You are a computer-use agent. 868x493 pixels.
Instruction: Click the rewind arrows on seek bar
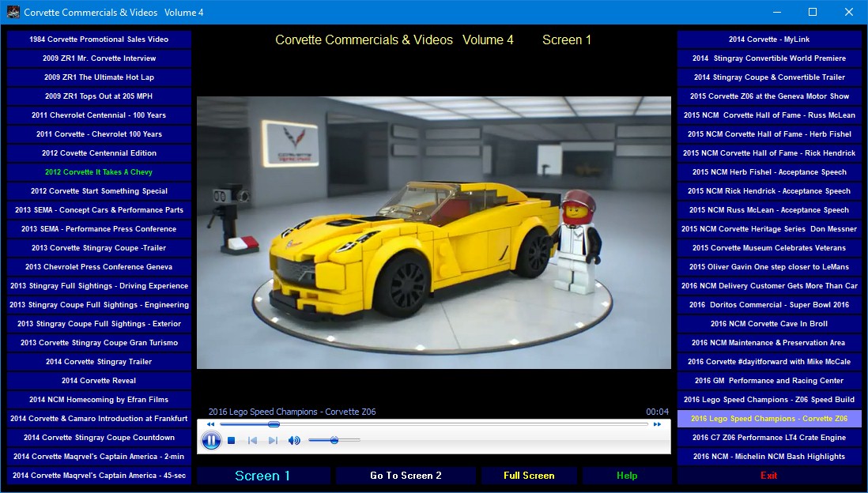coord(210,424)
